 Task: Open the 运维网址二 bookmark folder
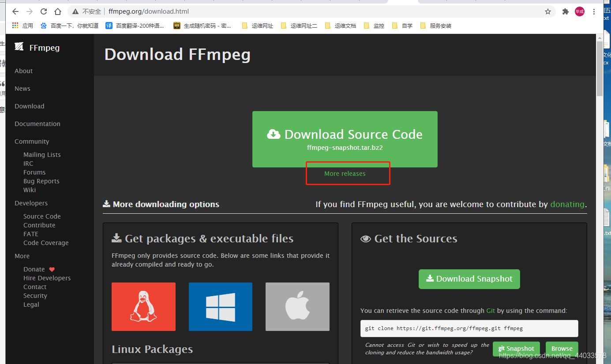click(x=299, y=26)
